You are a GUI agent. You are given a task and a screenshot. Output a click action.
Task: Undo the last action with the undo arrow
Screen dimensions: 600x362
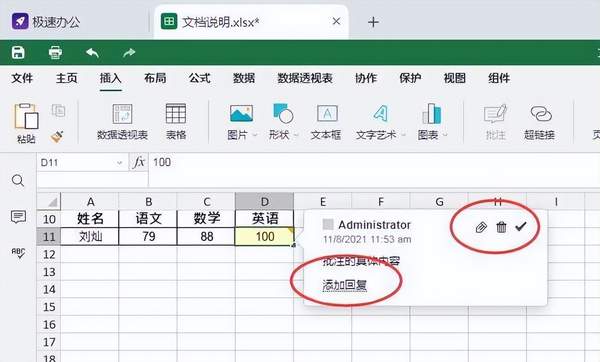[92, 52]
